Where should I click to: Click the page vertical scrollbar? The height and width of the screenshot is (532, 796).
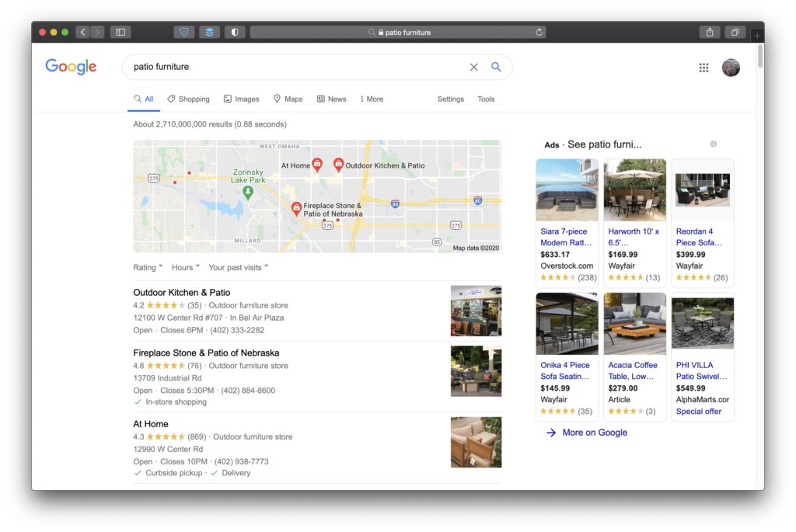760,56
